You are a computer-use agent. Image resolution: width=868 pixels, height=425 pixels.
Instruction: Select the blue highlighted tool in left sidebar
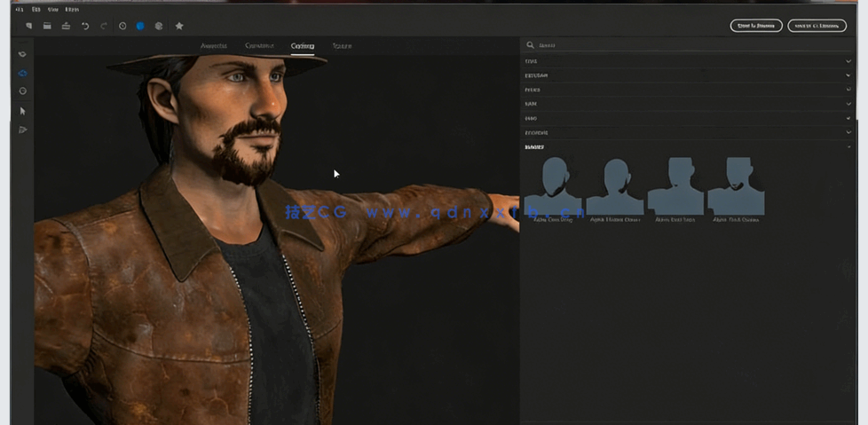(23, 73)
